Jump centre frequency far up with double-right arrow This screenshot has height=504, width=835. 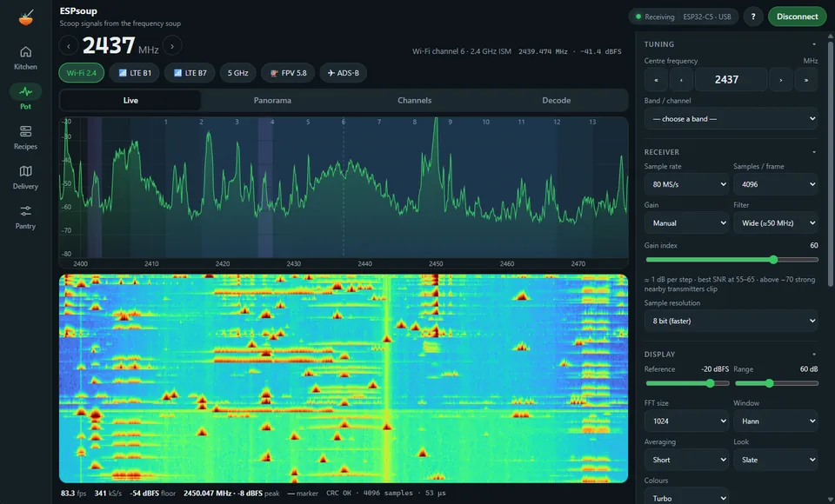point(806,79)
